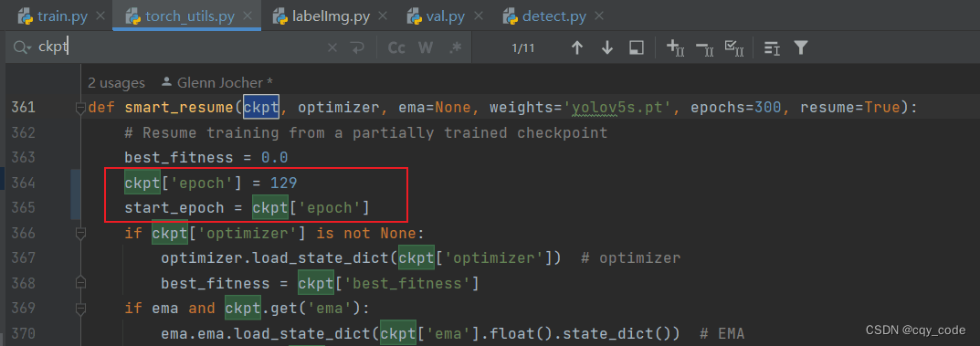This screenshot has width=980, height=346.
Task: Click the Glenn Jocher author annotation
Action: pos(216,82)
